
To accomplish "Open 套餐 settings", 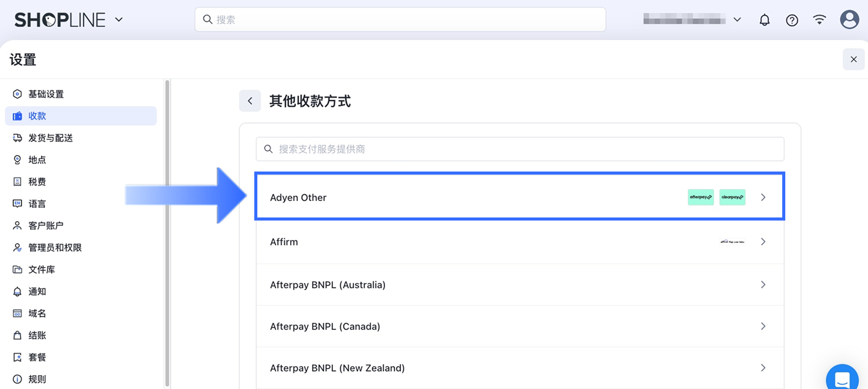I will click(81, 357).
